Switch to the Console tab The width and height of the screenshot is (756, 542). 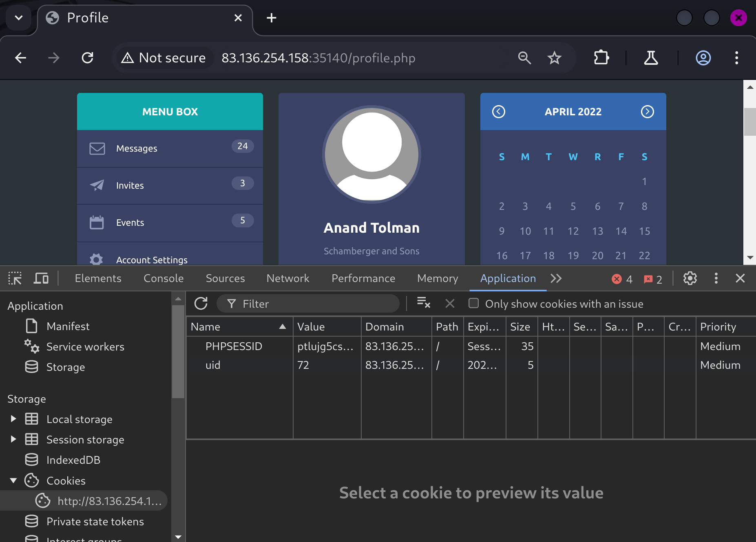[164, 278]
